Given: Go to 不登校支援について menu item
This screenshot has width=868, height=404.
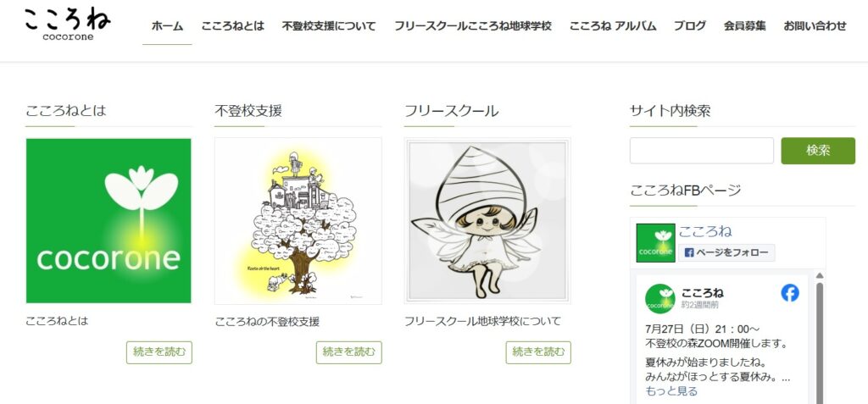Looking at the screenshot, I should tap(329, 26).
